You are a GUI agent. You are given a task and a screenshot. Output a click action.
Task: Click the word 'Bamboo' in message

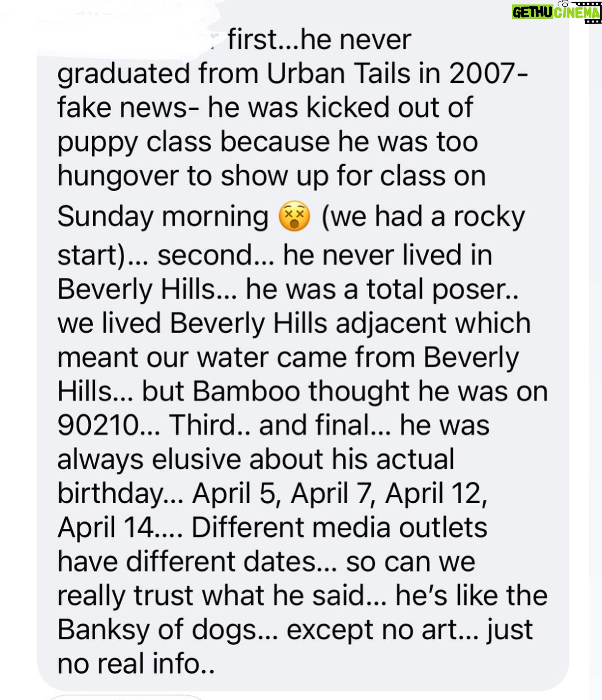pyautogui.click(x=247, y=392)
